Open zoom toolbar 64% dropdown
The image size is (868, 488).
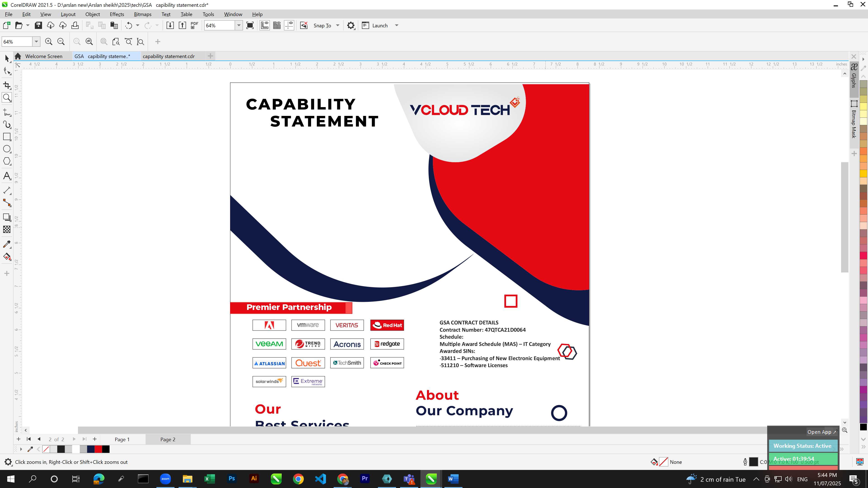point(36,42)
